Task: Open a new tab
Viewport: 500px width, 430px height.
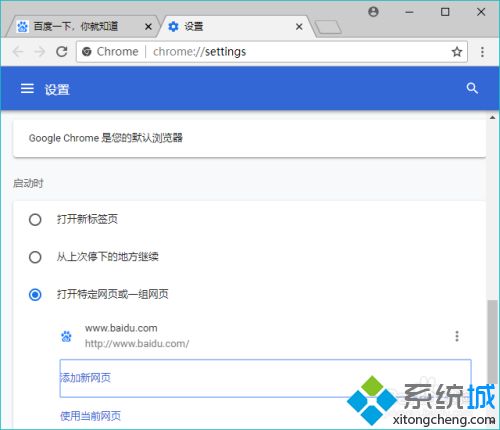Action: coord(328,27)
